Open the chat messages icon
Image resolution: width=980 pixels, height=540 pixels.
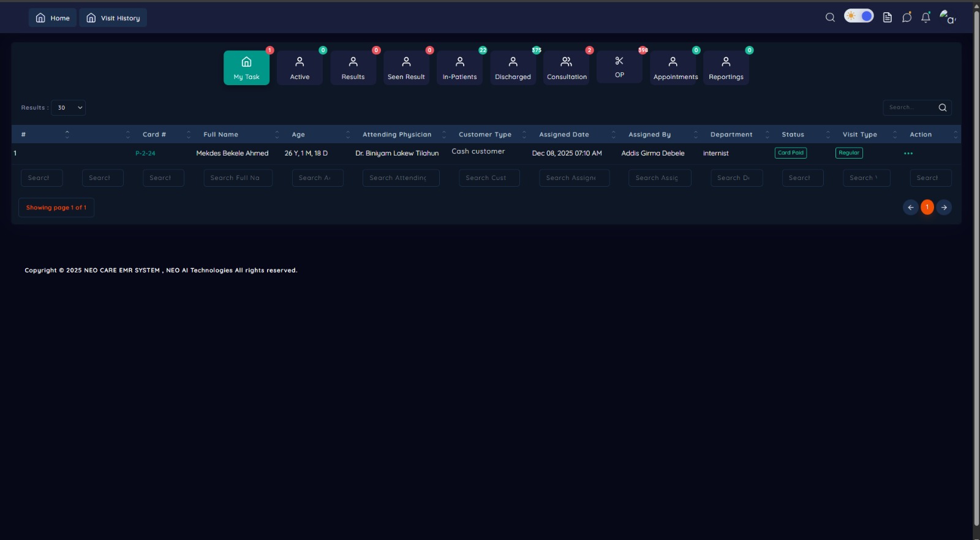tap(907, 17)
